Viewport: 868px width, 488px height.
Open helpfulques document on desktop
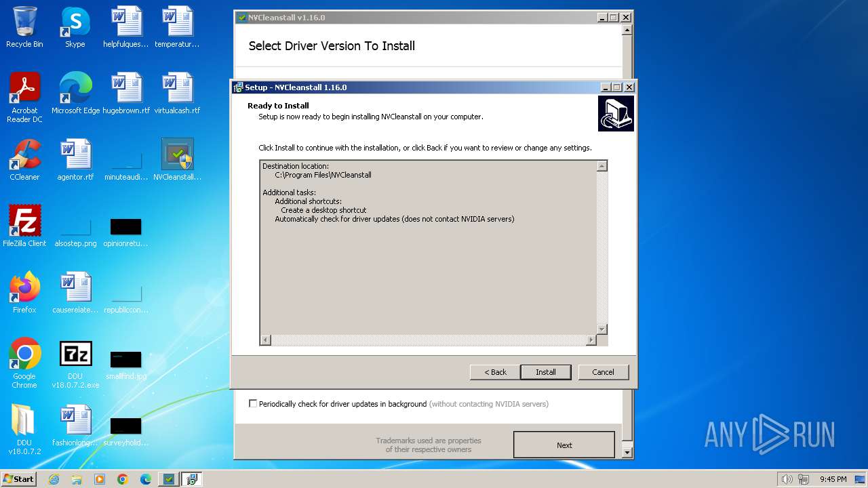126,27
